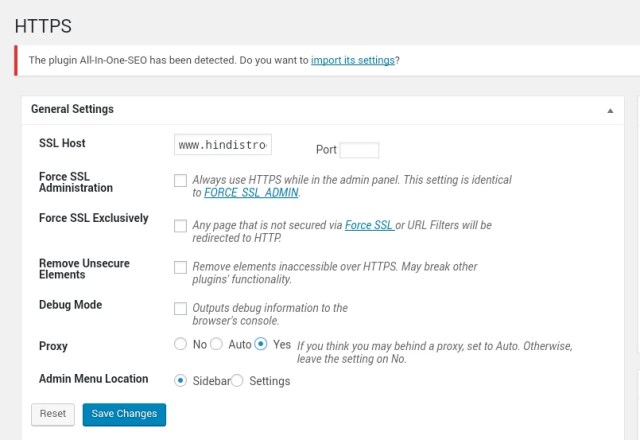Enable Force SSL Administration checkbox
Image resolution: width=640 pixels, height=440 pixels.
(180, 180)
